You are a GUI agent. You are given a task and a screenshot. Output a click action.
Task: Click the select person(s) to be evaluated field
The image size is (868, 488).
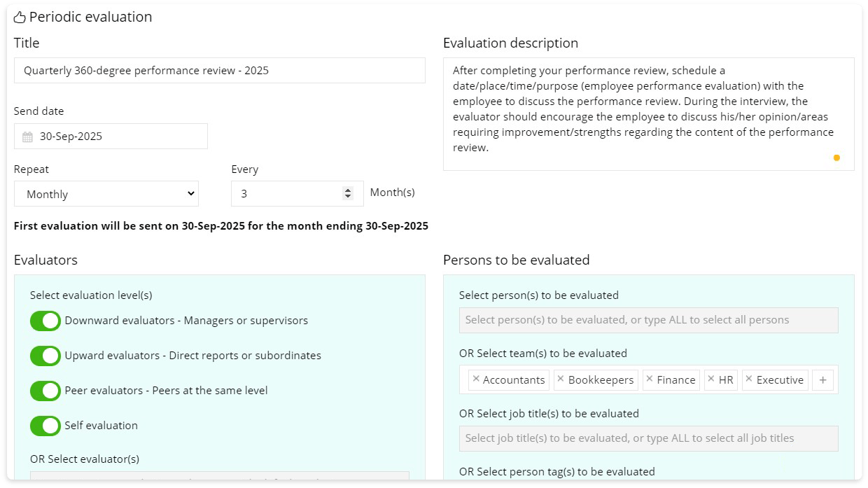(x=648, y=320)
